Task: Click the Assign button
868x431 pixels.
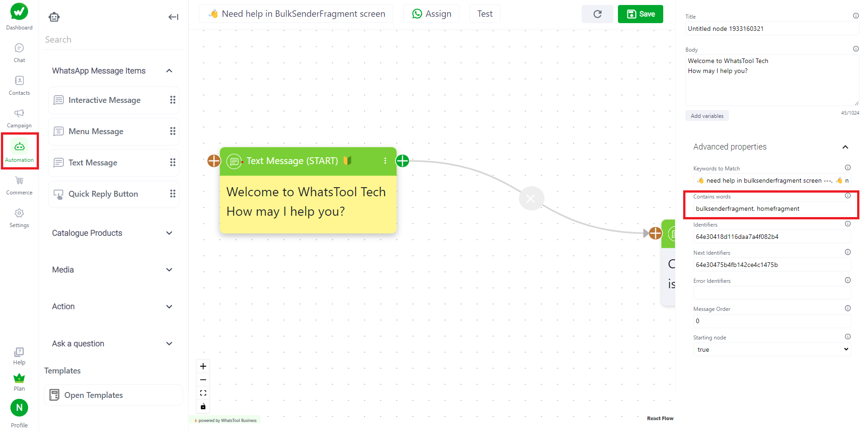Action: pos(431,14)
